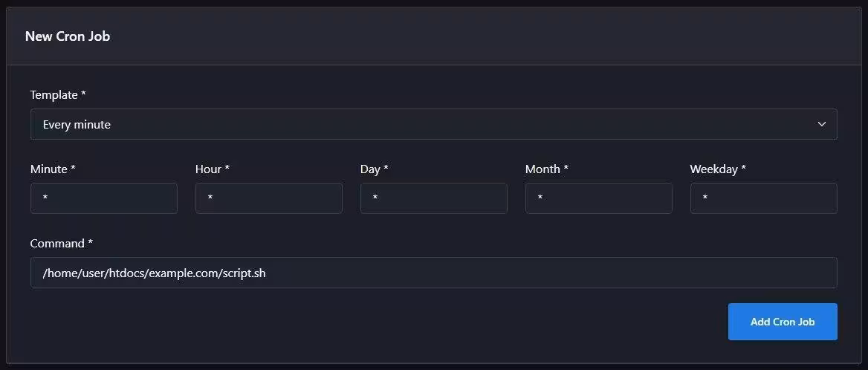Click the required asterisk beside Command label
Screen dimensions: 868x370
click(x=90, y=241)
